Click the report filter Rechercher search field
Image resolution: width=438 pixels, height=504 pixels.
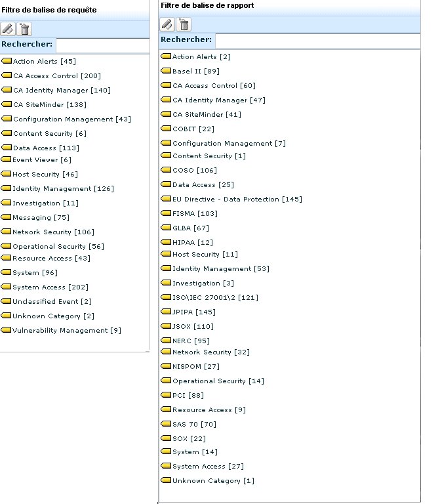coord(317,41)
